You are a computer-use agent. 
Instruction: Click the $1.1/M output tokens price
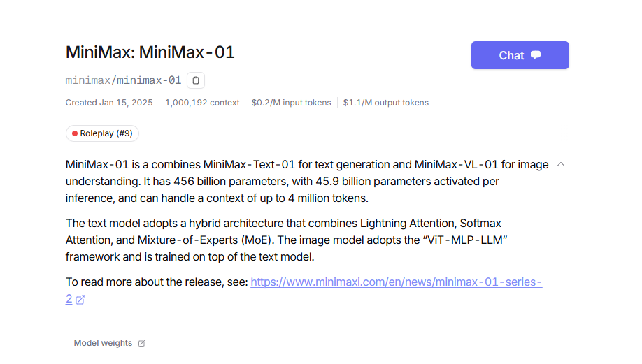[x=386, y=103]
